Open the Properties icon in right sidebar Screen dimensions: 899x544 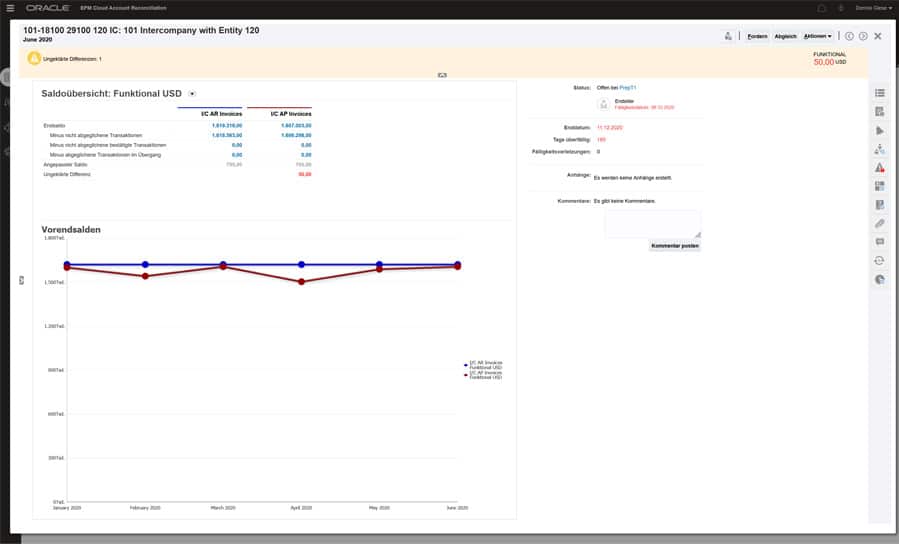click(880, 112)
